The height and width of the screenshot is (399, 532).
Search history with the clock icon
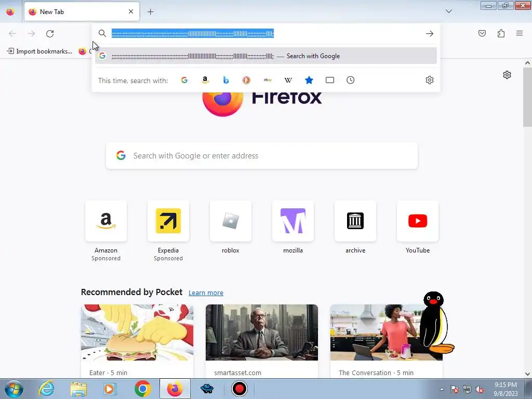(351, 80)
